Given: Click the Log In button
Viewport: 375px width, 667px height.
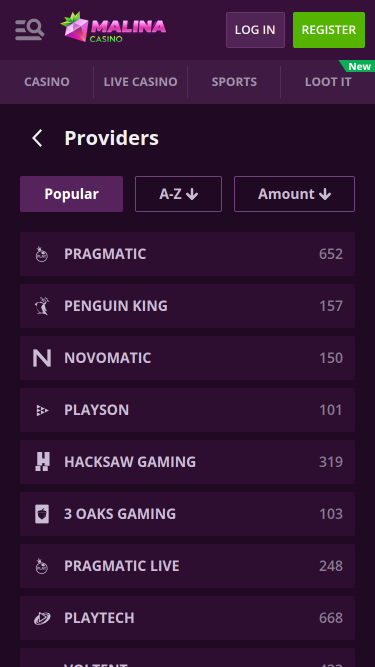Looking at the screenshot, I should [255, 30].
